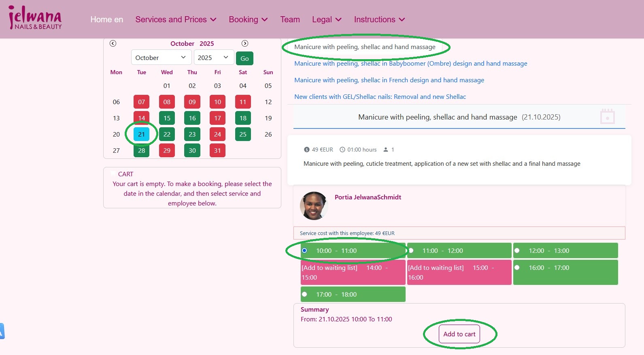Click the Jelwana Nails & Beauty logo
This screenshot has width=644, height=355.
(x=35, y=19)
